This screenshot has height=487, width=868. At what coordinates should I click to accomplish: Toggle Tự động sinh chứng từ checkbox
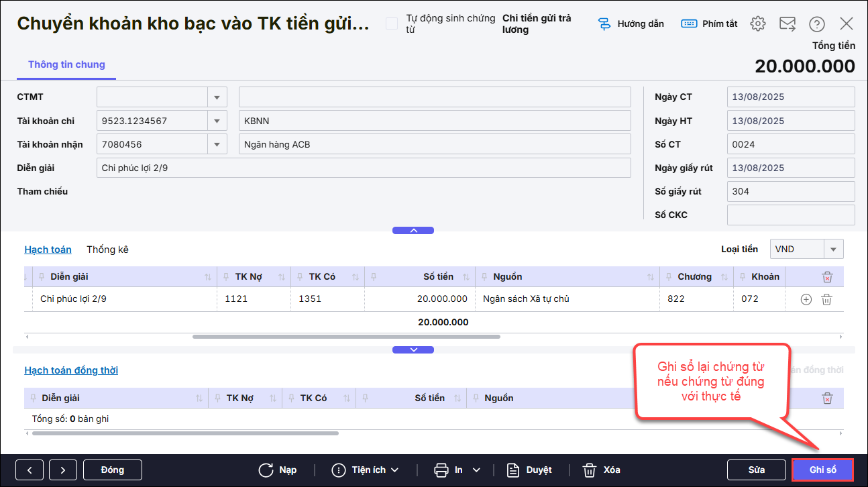pyautogui.click(x=392, y=24)
